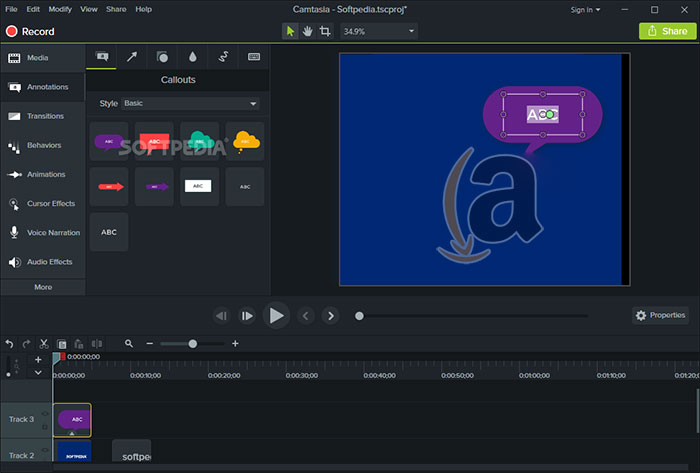Select the crop tool in canvas toolbar
700x473 pixels.
pyautogui.click(x=325, y=31)
